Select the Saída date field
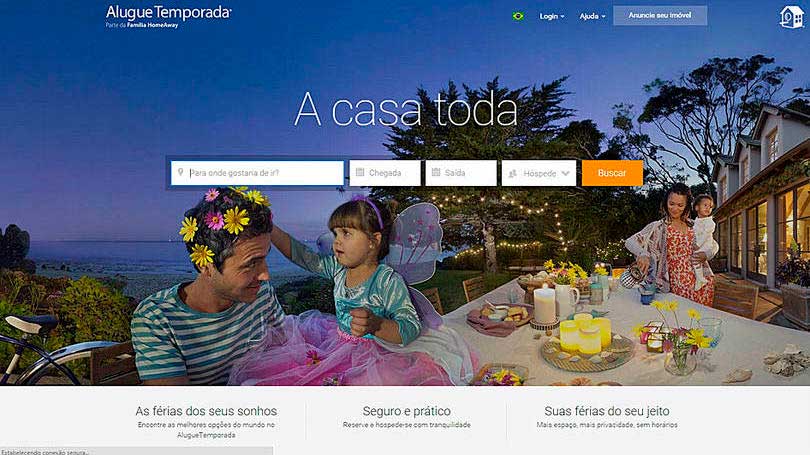 (x=461, y=173)
